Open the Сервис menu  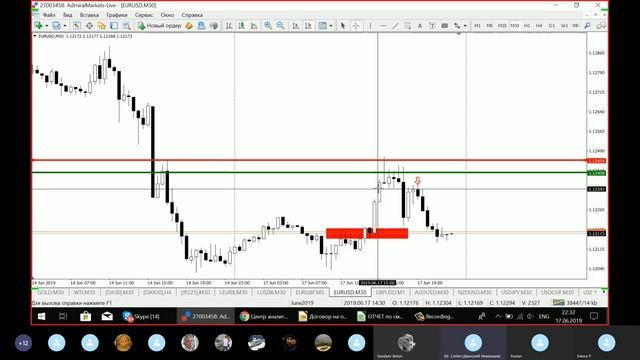pyautogui.click(x=144, y=15)
